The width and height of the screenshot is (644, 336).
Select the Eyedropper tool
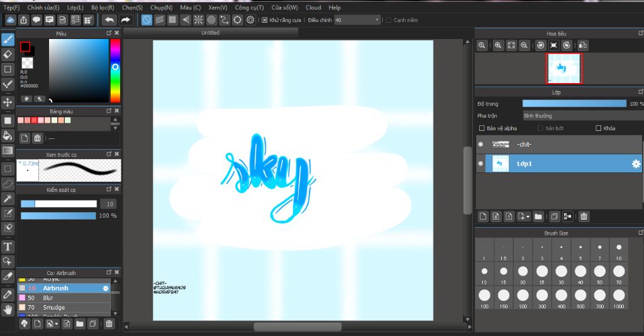[8, 294]
